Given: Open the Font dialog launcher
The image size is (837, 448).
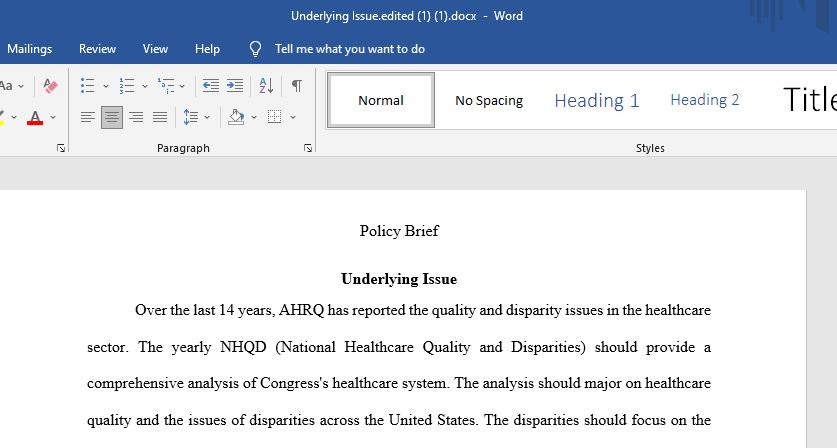Looking at the screenshot, I should pyautogui.click(x=61, y=148).
